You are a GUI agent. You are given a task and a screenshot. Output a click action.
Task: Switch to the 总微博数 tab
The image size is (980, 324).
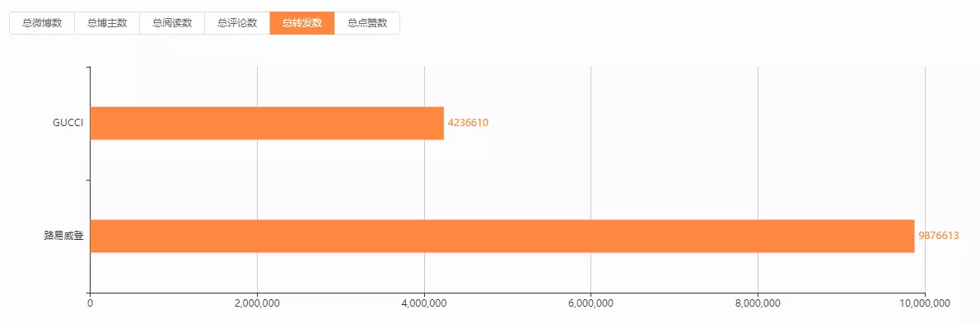pos(42,23)
